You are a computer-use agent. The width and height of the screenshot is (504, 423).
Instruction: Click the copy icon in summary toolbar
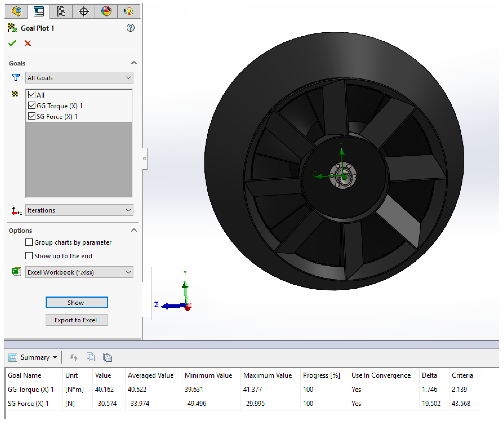coord(91,358)
